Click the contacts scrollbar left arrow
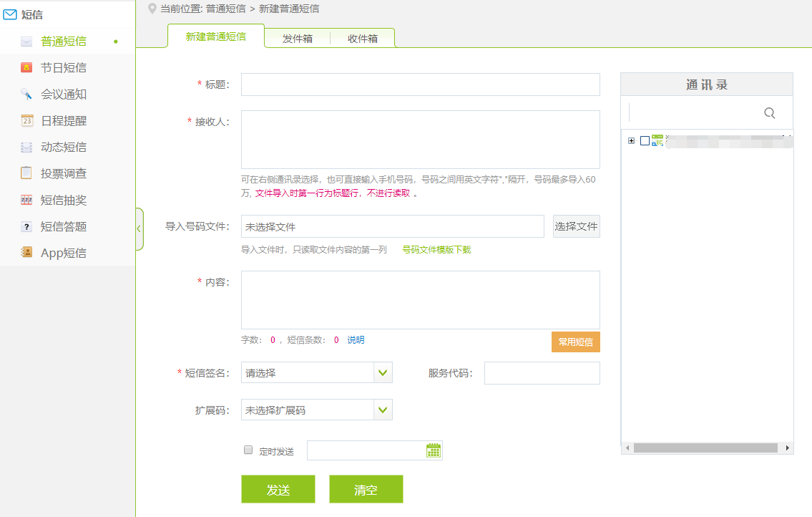This screenshot has width=812, height=517. pos(627,448)
